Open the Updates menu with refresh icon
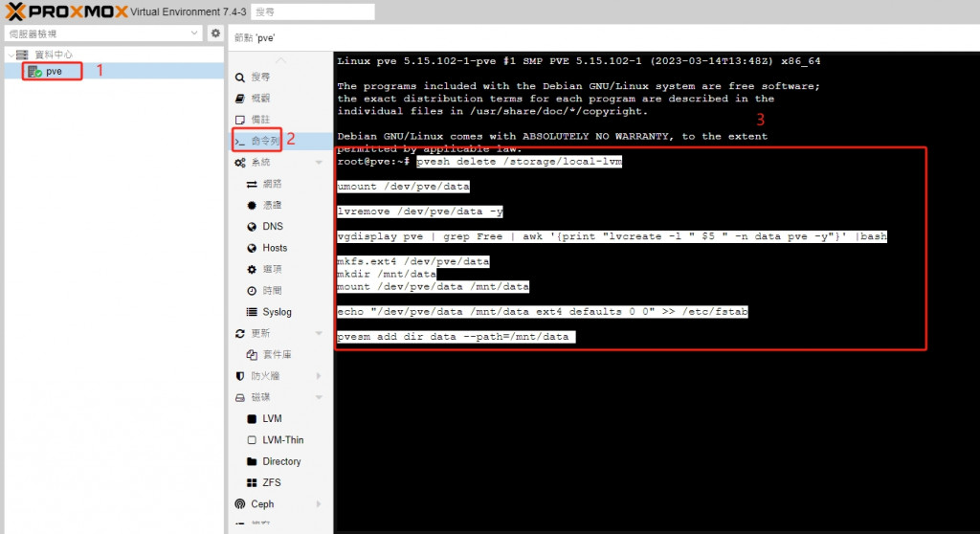 [260, 333]
